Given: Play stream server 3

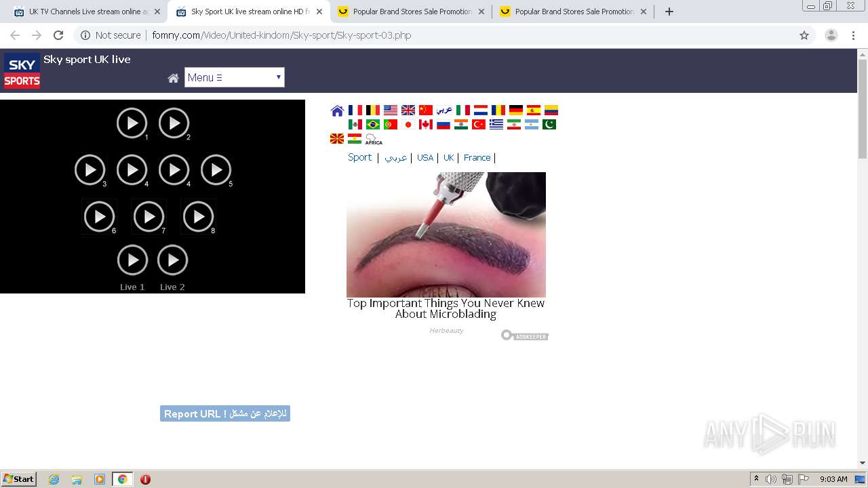Looking at the screenshot, I should click(x=90, y=170).
